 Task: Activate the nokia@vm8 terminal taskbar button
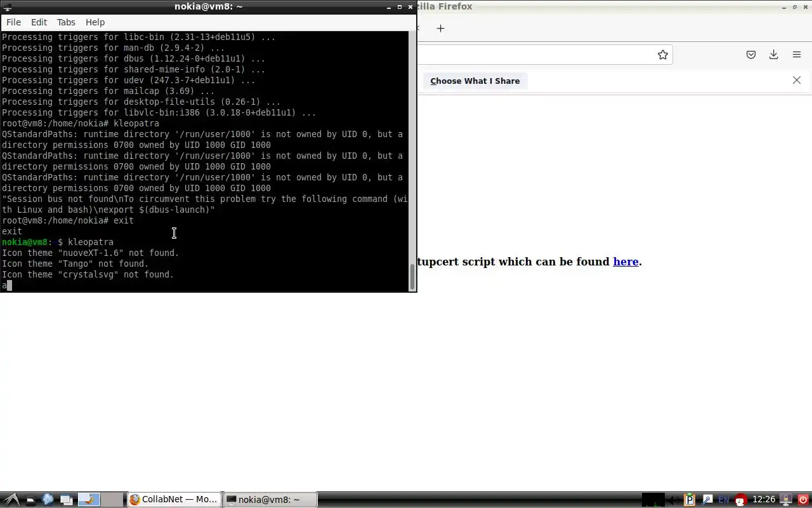pos(271,500)
